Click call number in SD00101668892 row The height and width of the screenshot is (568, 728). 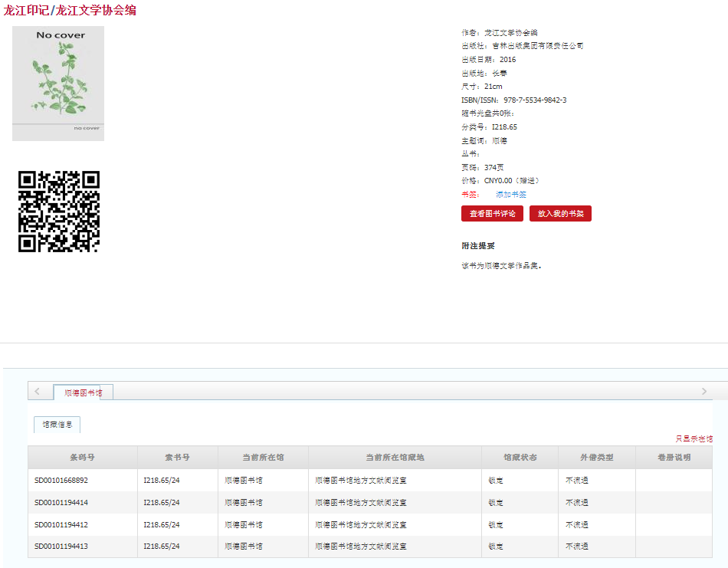click(162, 480)
